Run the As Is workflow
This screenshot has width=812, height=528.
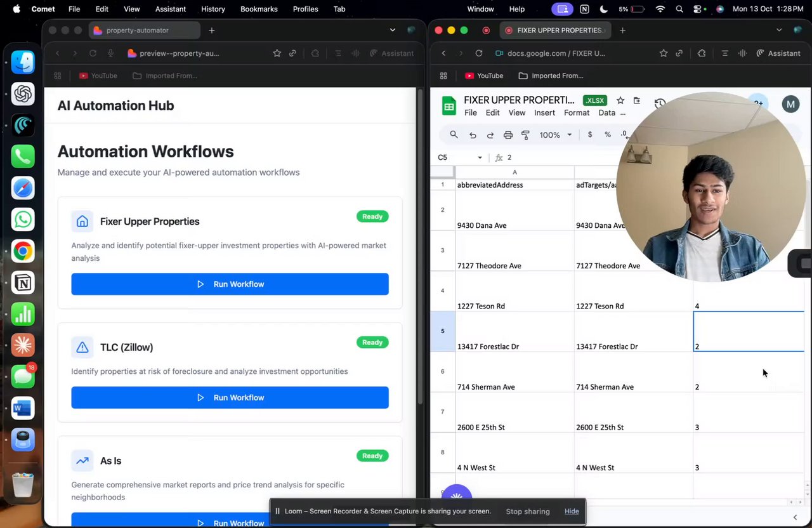pyautogui.click(x=230, y=520)
